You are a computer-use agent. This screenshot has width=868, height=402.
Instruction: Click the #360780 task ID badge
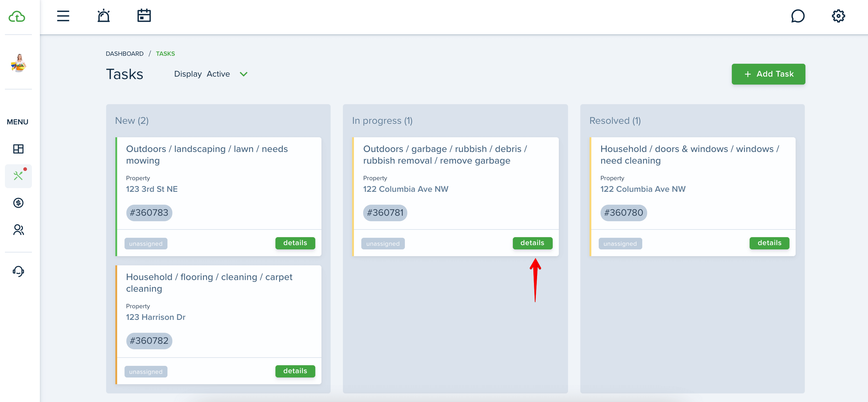[x=623, y=213]
